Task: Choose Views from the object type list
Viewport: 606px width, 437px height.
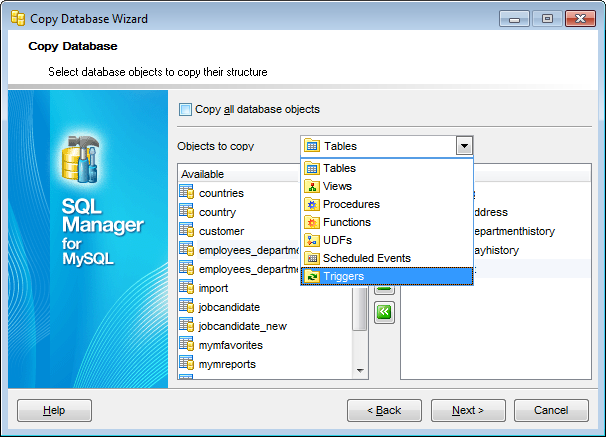Action: click(x=339, y=186)
